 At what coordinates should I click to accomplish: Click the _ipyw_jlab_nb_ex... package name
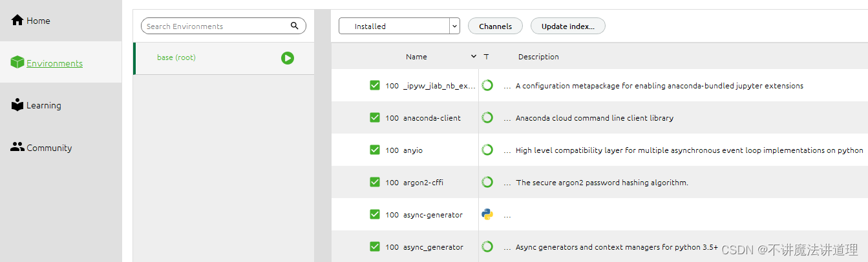pyautogui.click(x=439, y=86)
